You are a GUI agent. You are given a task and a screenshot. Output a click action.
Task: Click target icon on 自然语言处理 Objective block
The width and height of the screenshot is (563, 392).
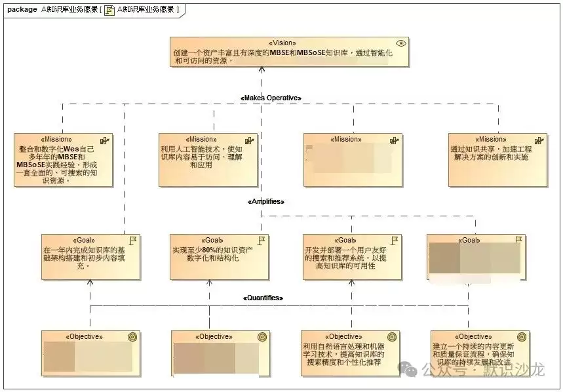coord(392,337)
